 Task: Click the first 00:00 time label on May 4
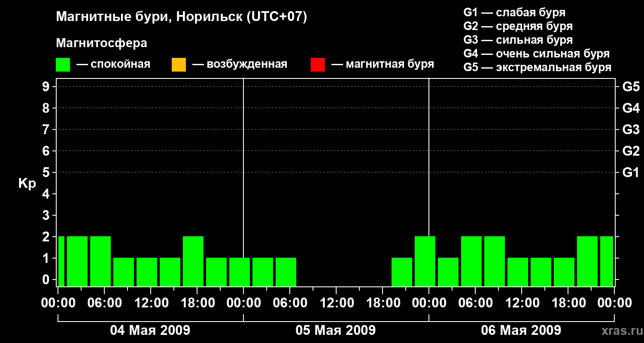pos(58,303)
